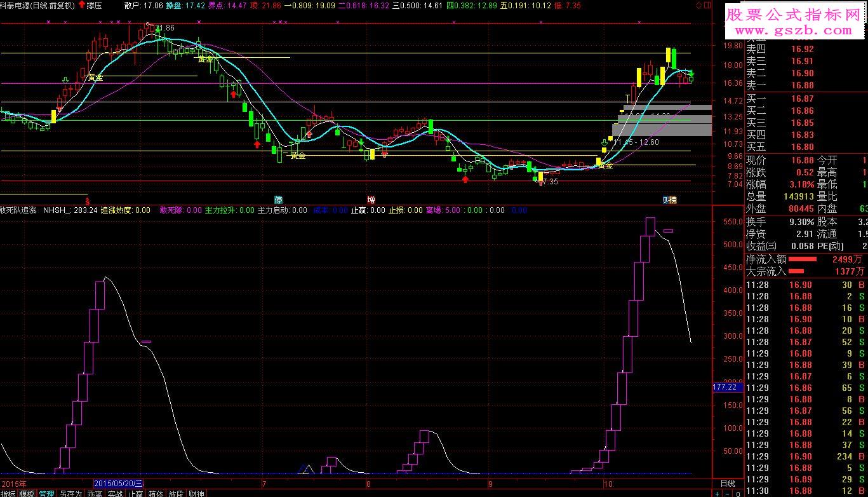This screenshot has width=868, height=497.
Task: Switch to the 模板 tab
Action: (x=27, y=493)
